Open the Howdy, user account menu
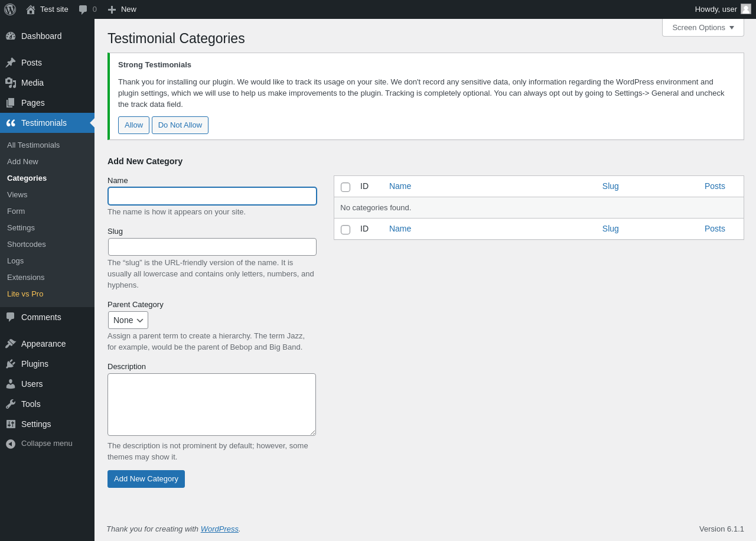 point(722,9)
